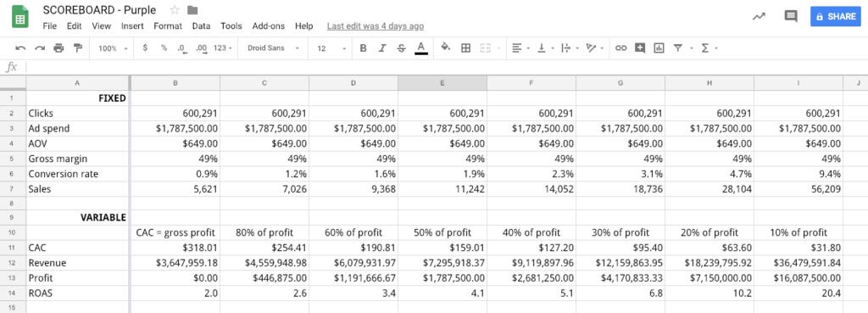Open the activity dashboard trend icon
Viewport: 868px width, 313px height.
point(759,17)
